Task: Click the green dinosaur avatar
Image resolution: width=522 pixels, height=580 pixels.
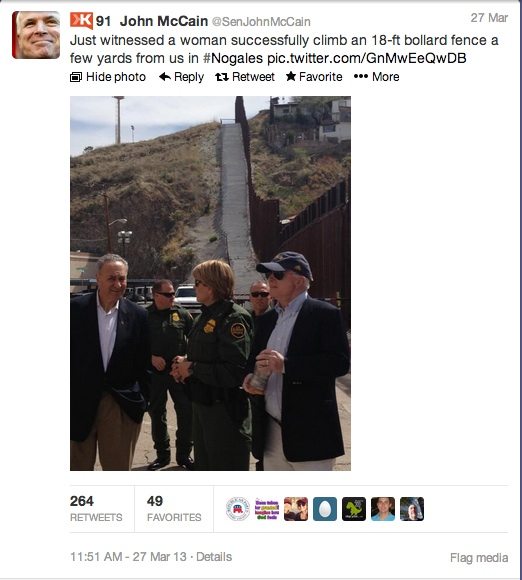Action: pos(354,509)
